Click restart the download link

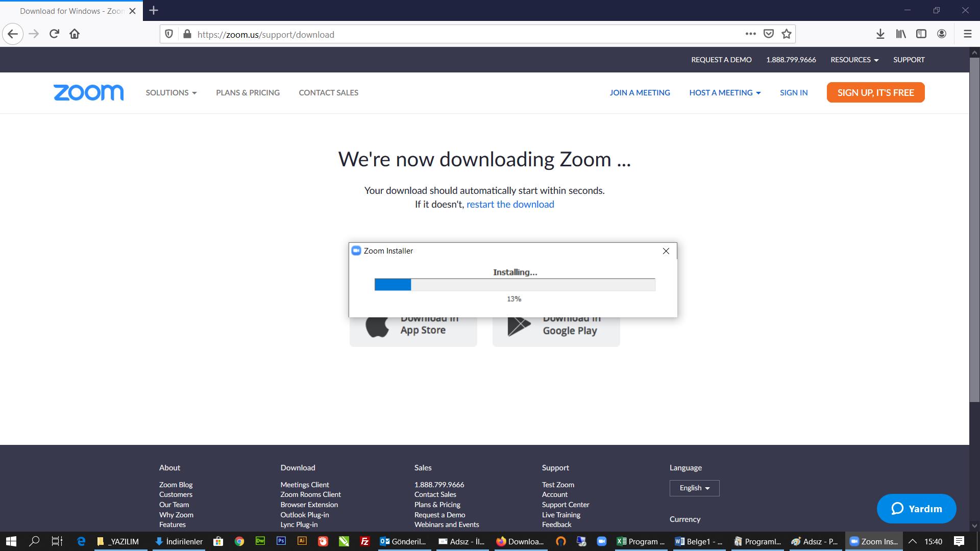(x=510, y=204)
